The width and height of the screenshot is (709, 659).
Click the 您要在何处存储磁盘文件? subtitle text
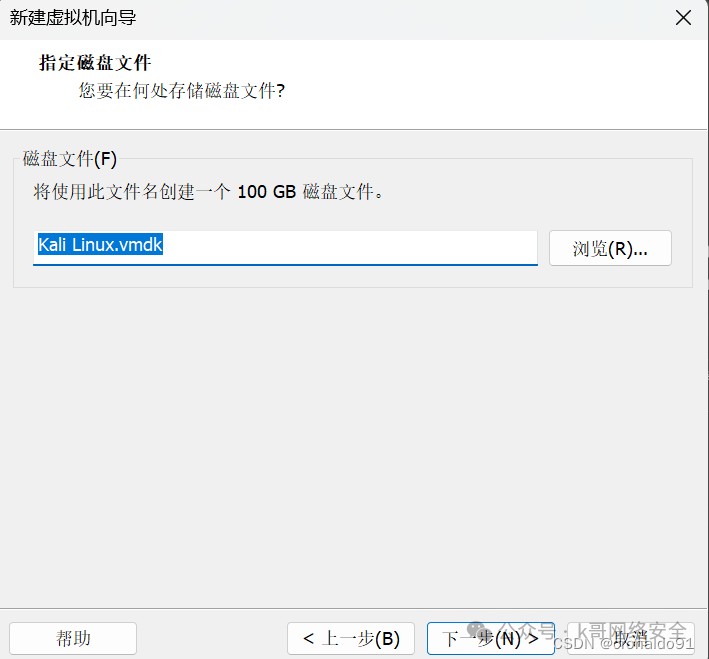point(182,91)
